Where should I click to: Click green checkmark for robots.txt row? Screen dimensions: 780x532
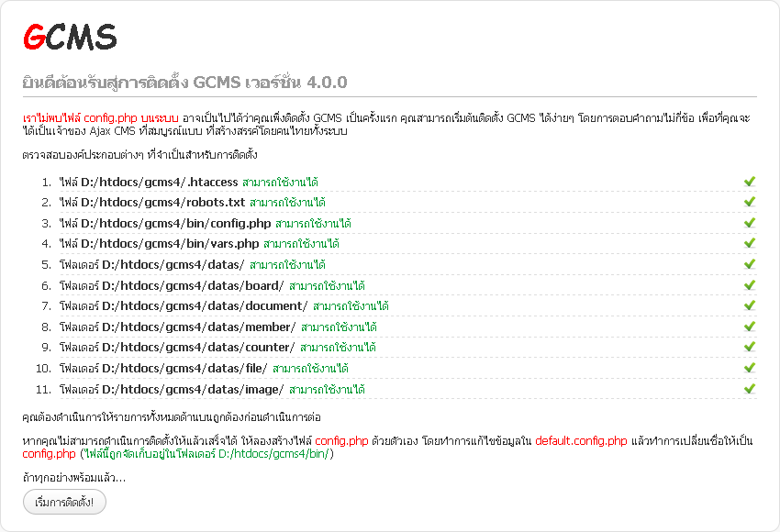(750, 202)
